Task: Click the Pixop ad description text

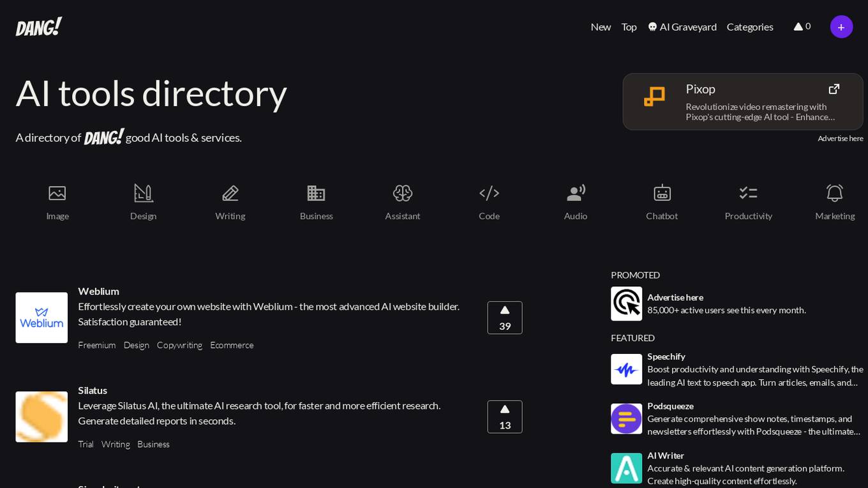Action: (x=760, y=112)
